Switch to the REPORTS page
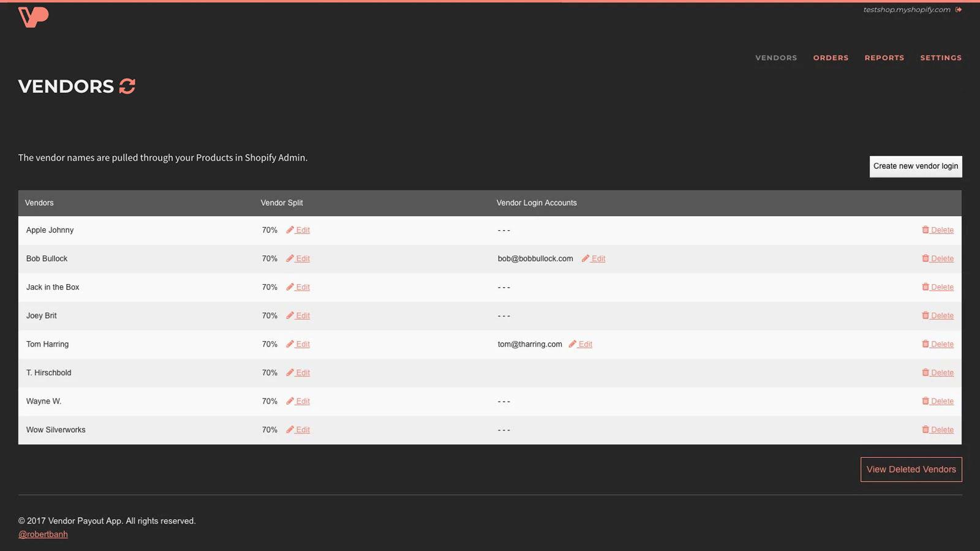Image resolution: width=980 pixels, height=551 pixels. [884, 58]
